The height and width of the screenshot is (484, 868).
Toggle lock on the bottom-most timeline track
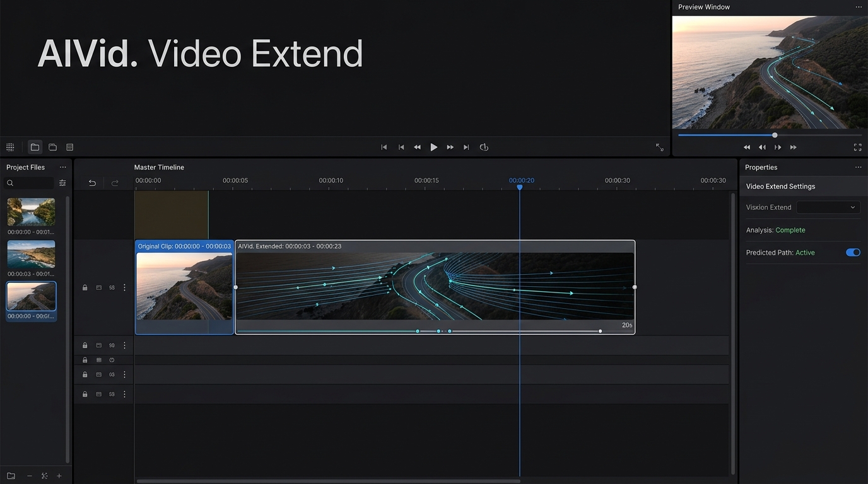(x=85, y=394)
